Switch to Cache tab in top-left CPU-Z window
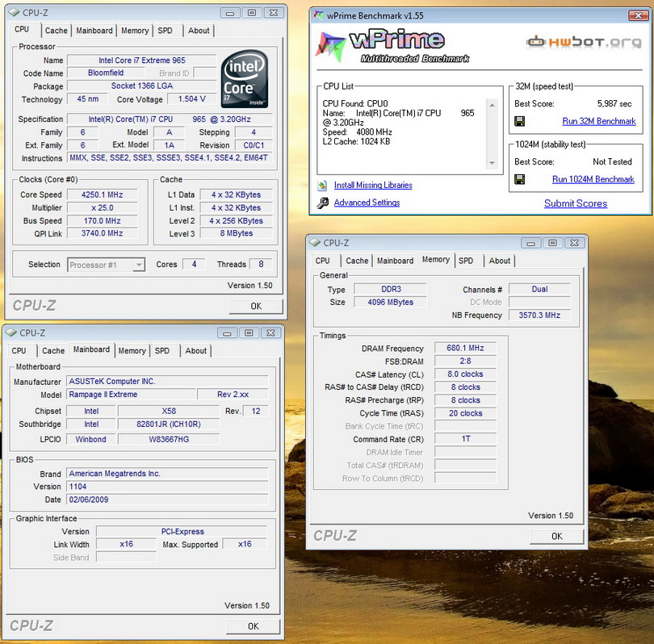654x644 pixels. pyautogui.click(x=56, y=31)
